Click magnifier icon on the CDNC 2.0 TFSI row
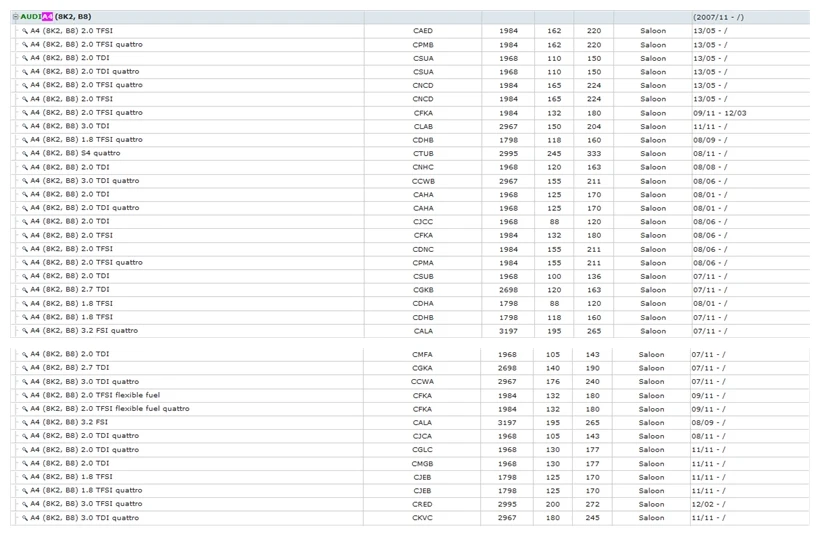The height and width of the screenshot is (536, 820). click(x=25, y=249)
